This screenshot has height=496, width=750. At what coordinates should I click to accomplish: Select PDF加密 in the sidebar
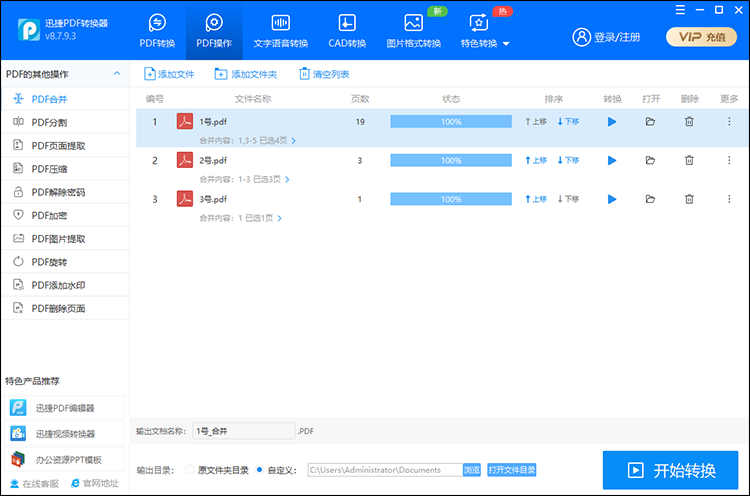65,215
